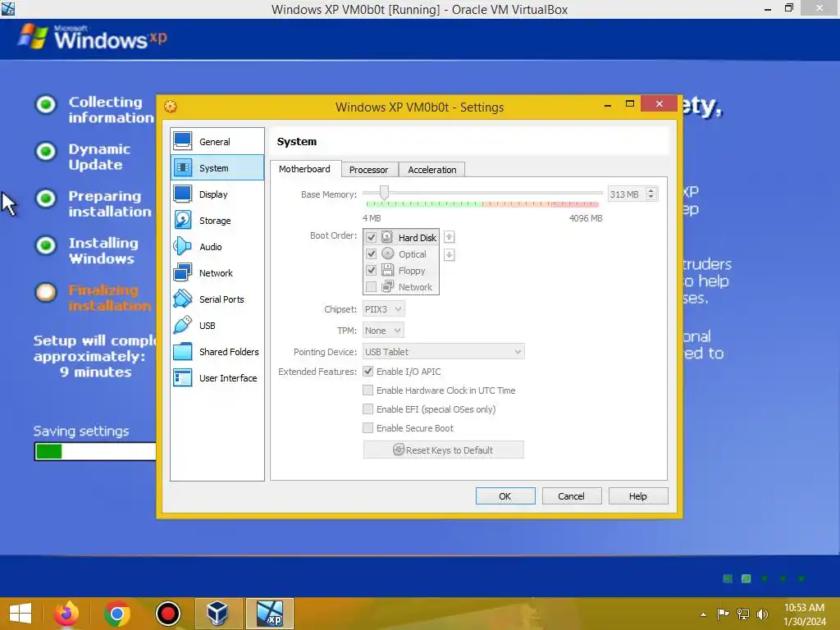This screenshot has width=840, height=630.
Task: Toggle Optical boot checkbox
Action: (x=371, y=253)
